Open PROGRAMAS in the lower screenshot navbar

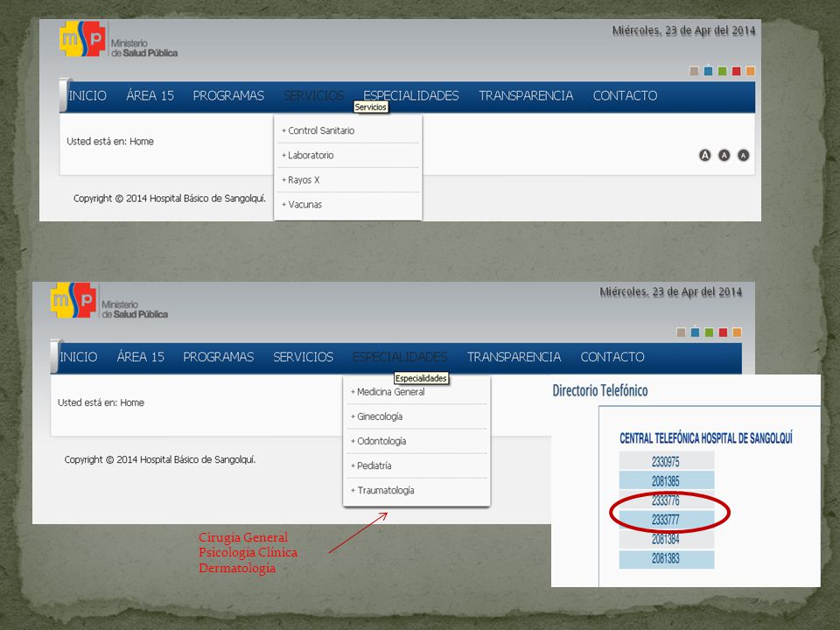tap(219, 357)
